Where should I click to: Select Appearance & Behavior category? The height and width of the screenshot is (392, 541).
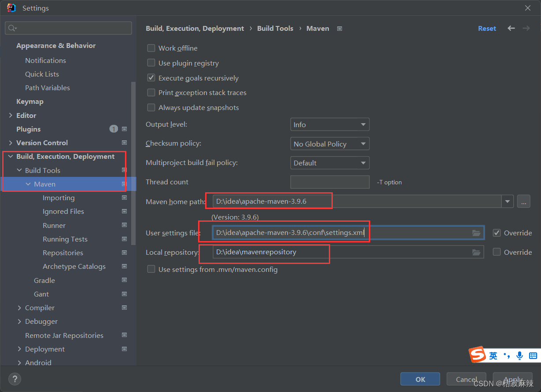click(56, 46)
